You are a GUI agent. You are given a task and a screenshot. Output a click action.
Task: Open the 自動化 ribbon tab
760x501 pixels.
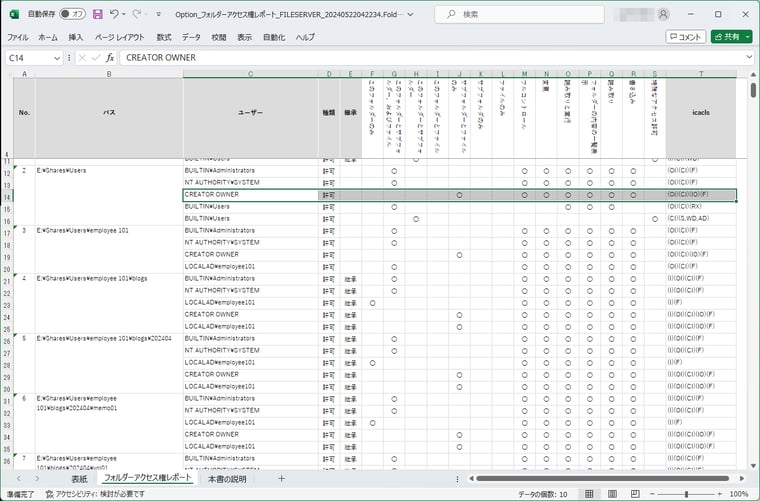point(274,37)
